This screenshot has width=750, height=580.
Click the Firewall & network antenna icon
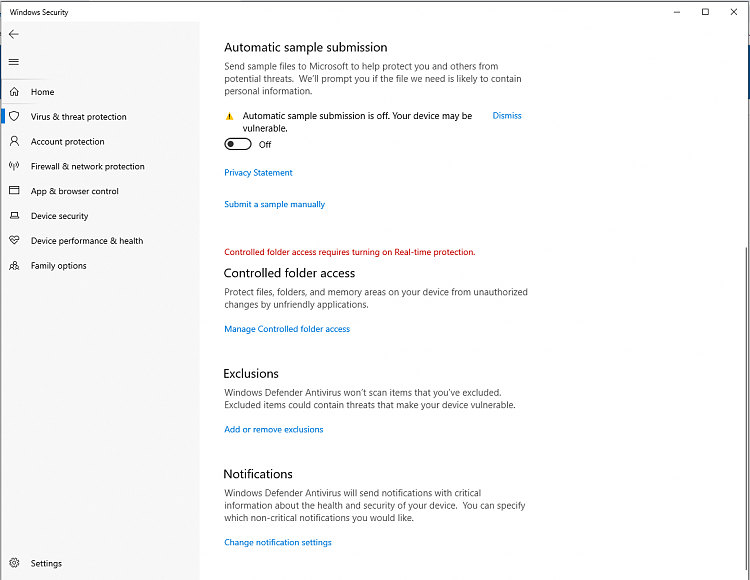click(x=14, y=166)
